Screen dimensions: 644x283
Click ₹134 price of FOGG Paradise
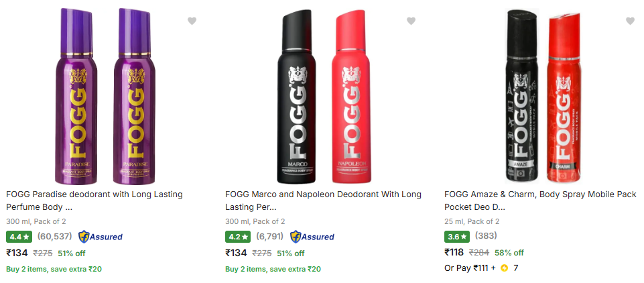click(17, 253)
